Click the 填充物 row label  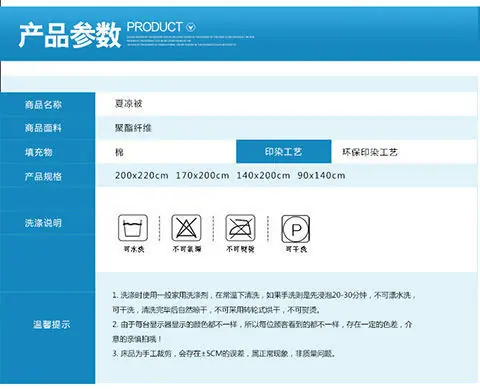pos(39,152)
